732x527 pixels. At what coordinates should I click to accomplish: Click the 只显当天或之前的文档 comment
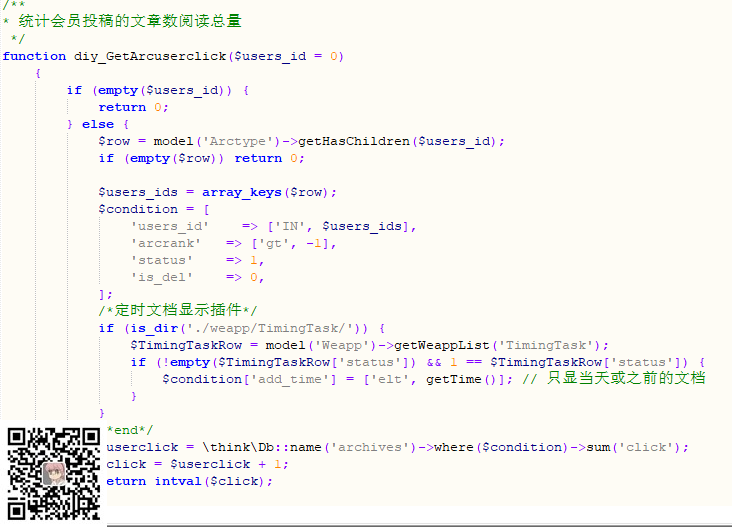coord(625,379)
